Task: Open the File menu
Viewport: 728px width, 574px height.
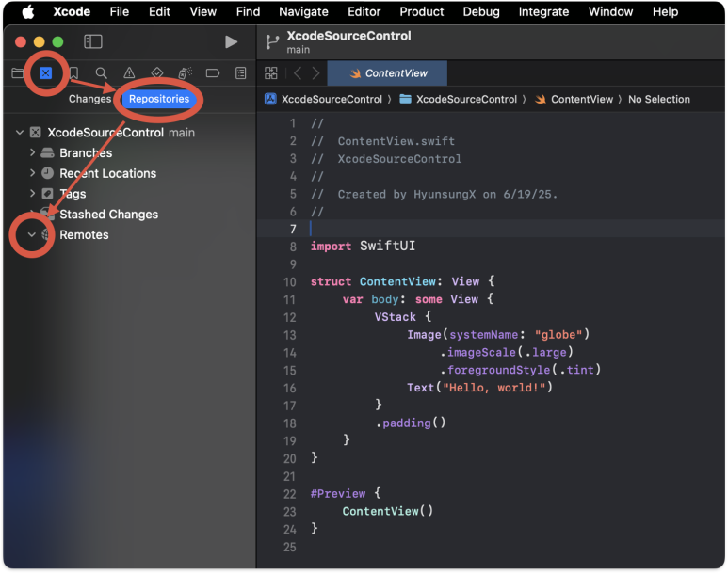Action: 120,11
